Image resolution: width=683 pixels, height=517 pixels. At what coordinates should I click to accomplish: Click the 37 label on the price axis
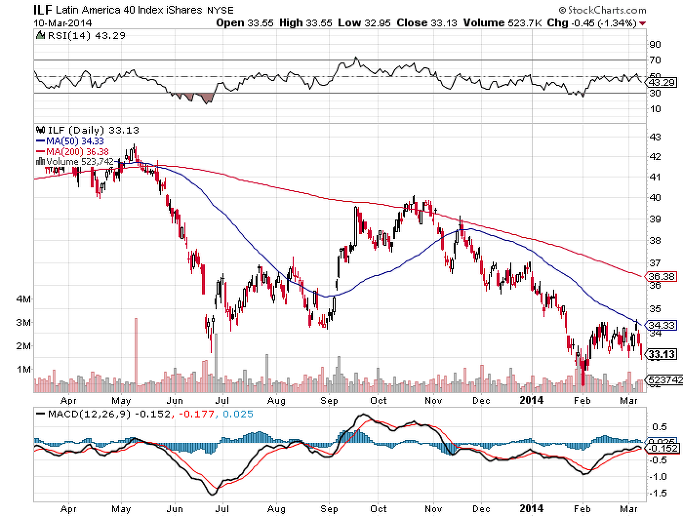pyautogui.click(x=655, y=263)
